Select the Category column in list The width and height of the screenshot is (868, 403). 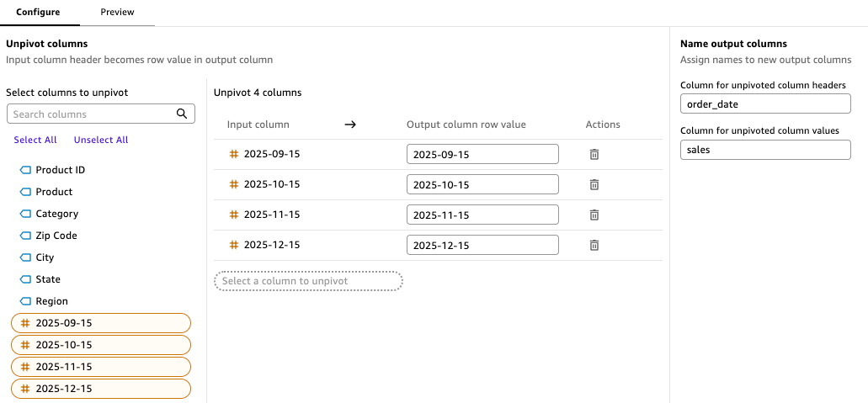(x=56, y=214)
